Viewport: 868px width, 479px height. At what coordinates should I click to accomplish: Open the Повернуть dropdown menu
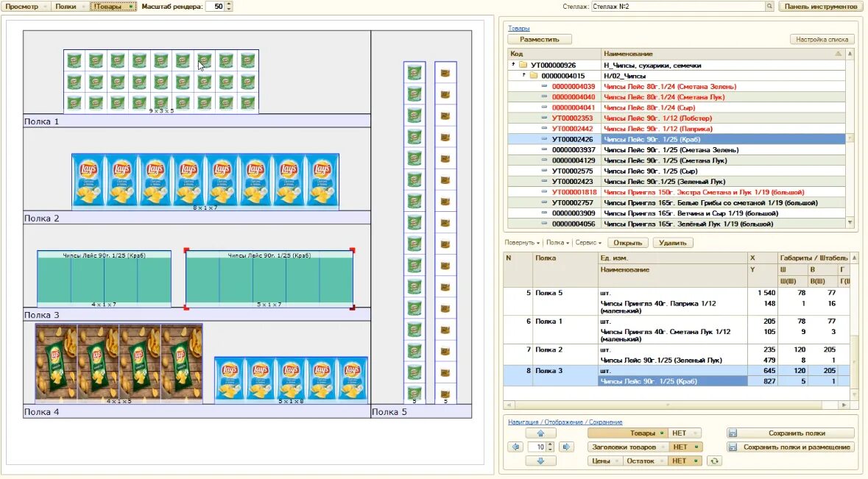[521, 243]
